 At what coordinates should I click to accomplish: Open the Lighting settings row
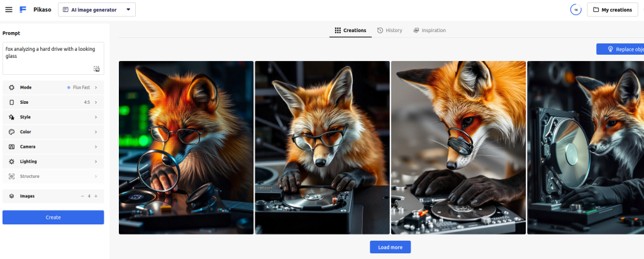[53, 162]
